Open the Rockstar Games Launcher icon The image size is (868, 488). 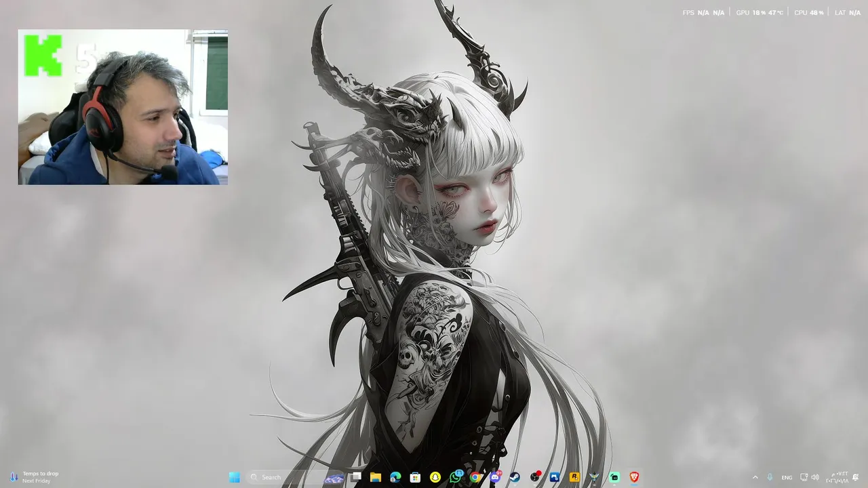[x=574, y=477]
